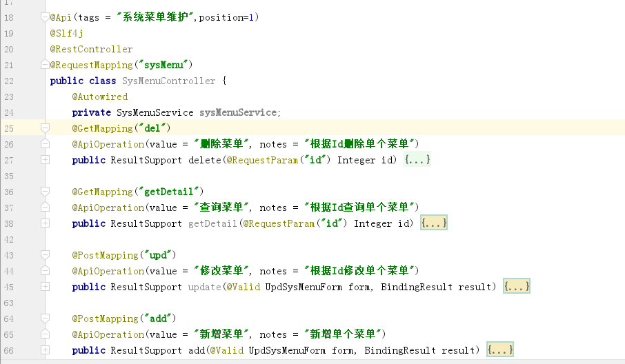Expand folded {...} body of delete method

tap(417, 160)
